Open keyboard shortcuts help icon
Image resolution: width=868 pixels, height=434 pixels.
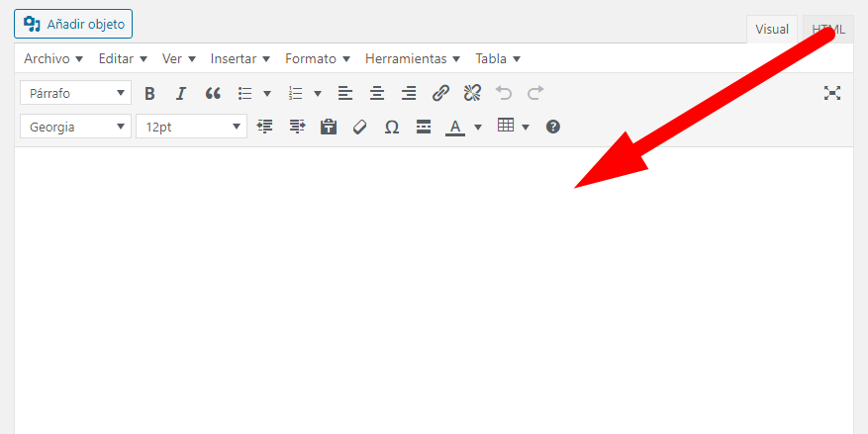(x=553, y=128)
